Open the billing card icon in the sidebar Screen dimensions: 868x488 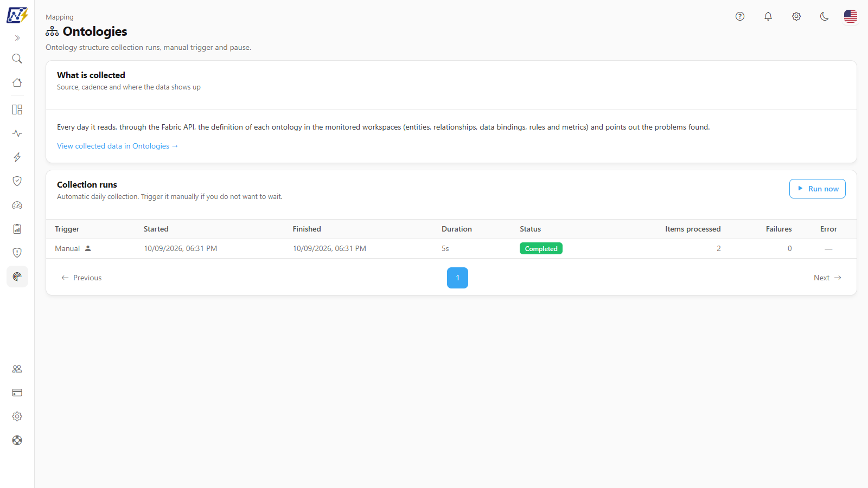[17, 393]
